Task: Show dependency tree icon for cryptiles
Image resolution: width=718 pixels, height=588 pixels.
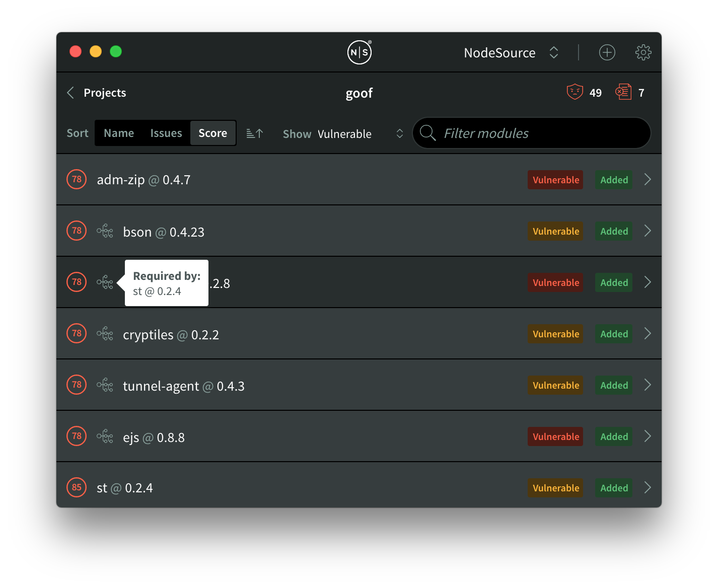Action: pyautogui.click(x=105, y=334)
